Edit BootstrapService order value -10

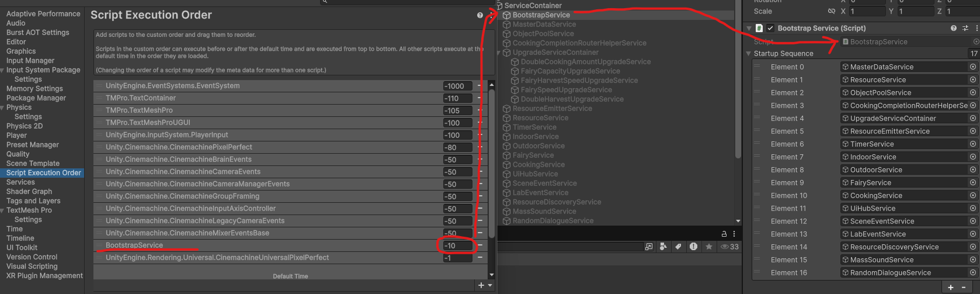(457, 245)
